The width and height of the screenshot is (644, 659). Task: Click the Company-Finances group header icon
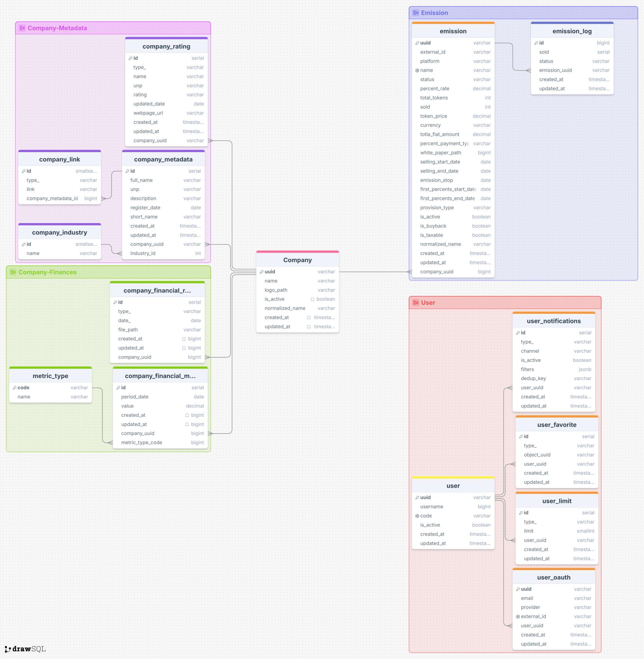(12, 272)
